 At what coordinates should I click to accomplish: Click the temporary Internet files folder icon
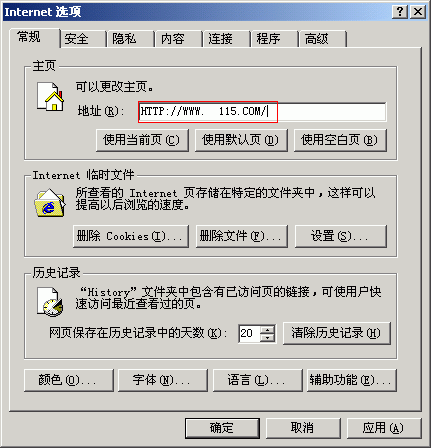(50, 203)
